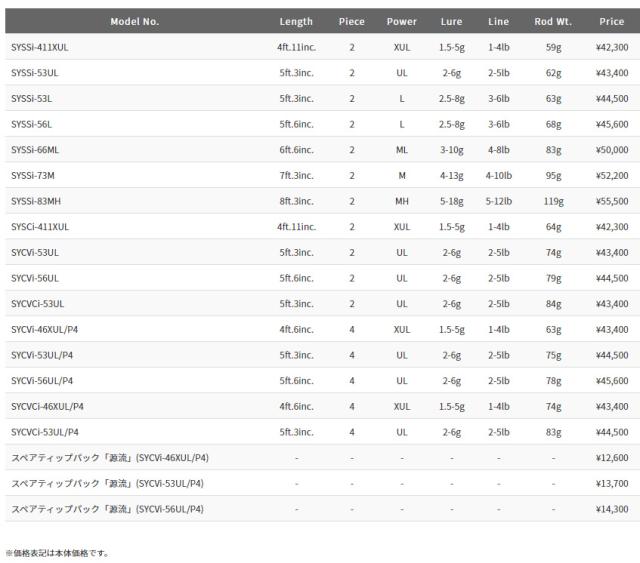Click the price footnote text below table

tap(58, 552)
